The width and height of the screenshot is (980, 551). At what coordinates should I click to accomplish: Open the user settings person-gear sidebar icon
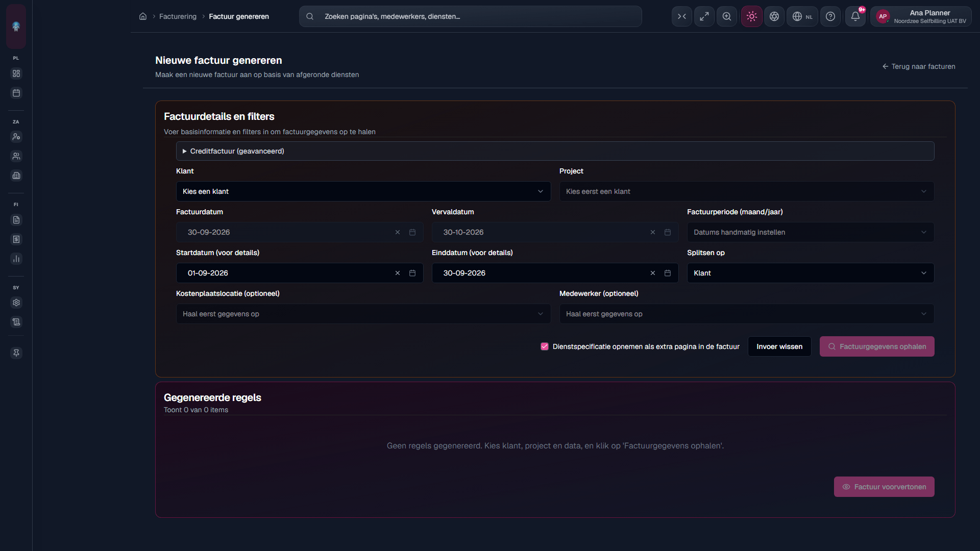click(x=16, y=137)
